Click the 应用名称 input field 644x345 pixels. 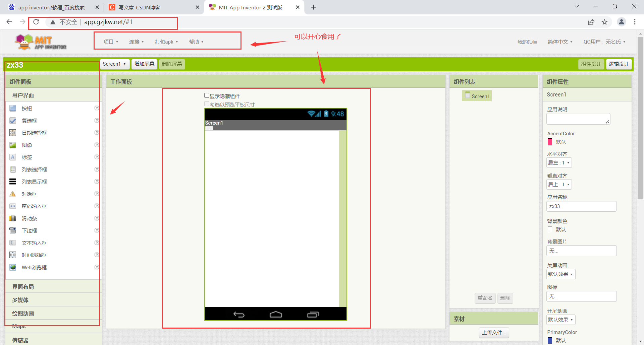(x=581, y=206)
